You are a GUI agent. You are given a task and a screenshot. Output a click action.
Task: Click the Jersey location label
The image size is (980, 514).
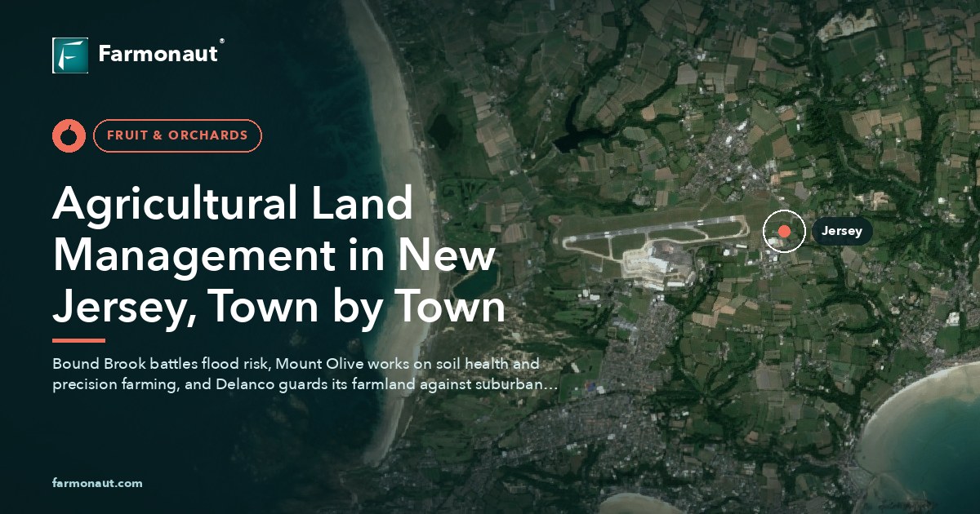click(842, 232)
